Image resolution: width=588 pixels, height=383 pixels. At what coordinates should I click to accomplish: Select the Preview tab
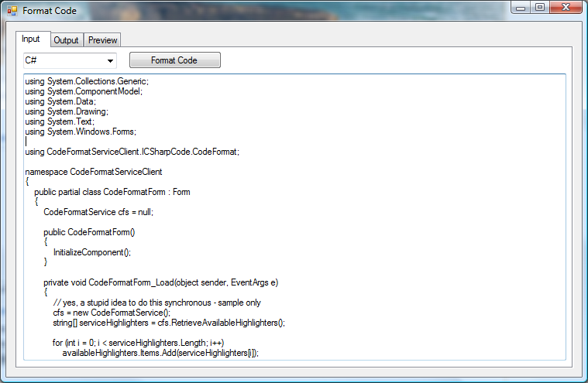click(x=102, y=40)
